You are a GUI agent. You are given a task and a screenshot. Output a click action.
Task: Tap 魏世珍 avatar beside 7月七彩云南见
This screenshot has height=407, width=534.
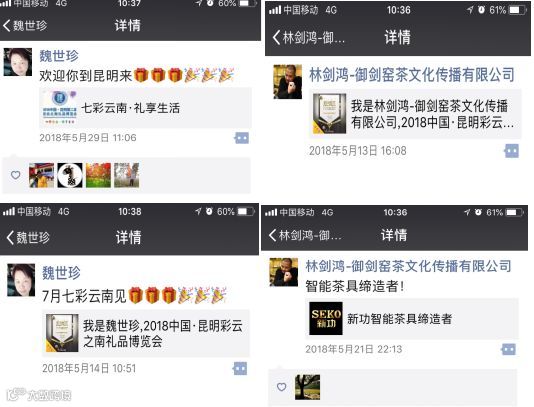tap(21, 280)
